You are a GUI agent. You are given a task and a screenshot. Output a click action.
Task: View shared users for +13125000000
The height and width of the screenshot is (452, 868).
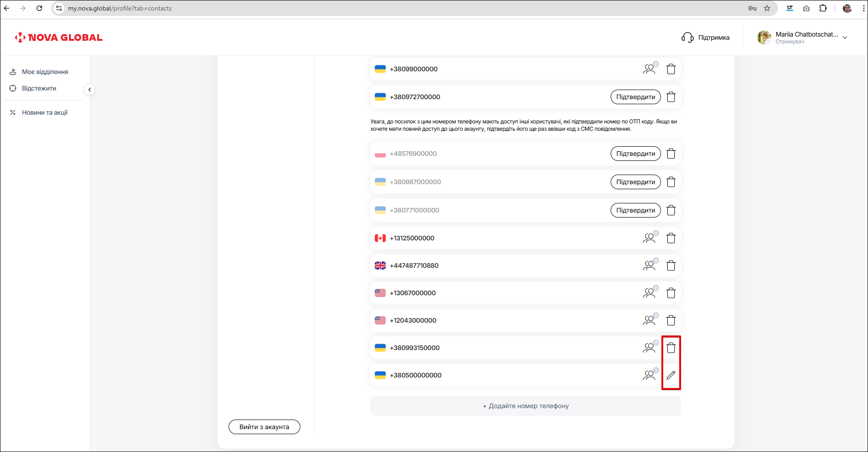click(649, 238)
